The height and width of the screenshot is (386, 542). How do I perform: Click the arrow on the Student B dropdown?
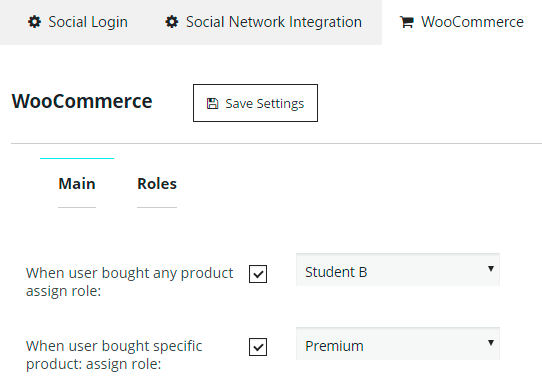coord(490,269)
